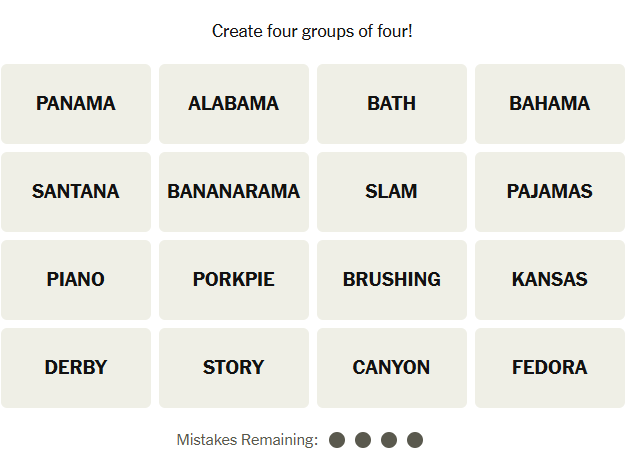Click the BANANARAMA word tile
This screenshot has height=452, width=629.
(234, 192)
